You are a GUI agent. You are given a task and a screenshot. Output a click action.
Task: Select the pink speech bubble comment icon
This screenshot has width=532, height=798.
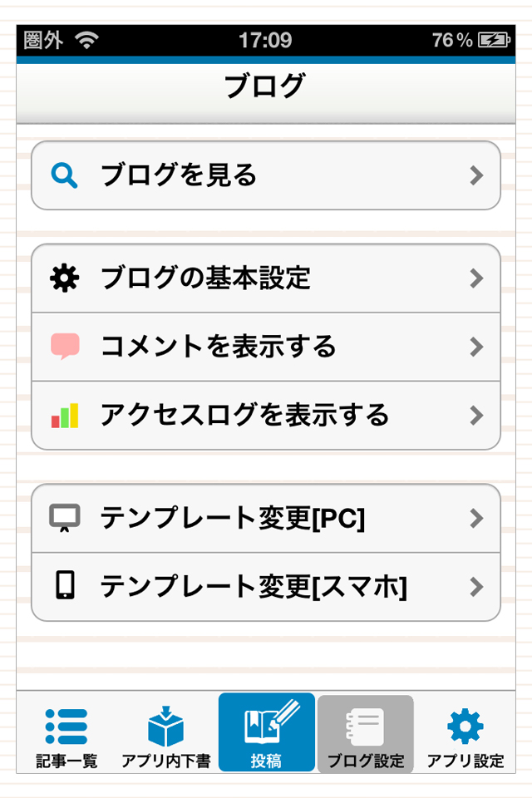point(65,346)
